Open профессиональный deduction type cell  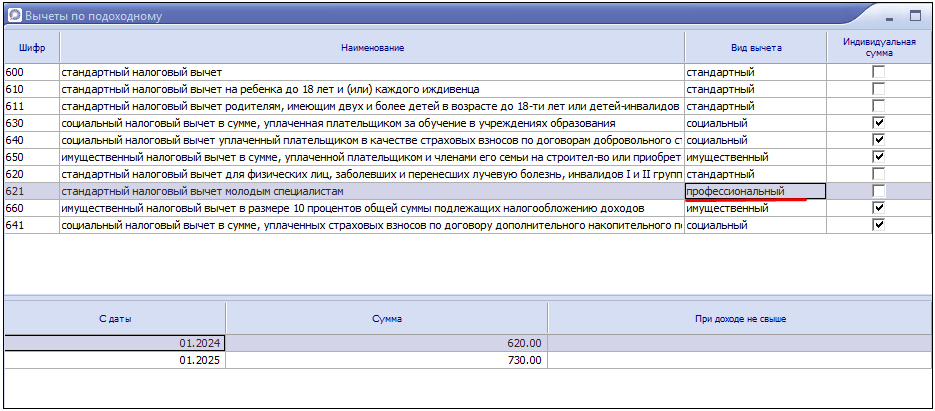[755, 191]
